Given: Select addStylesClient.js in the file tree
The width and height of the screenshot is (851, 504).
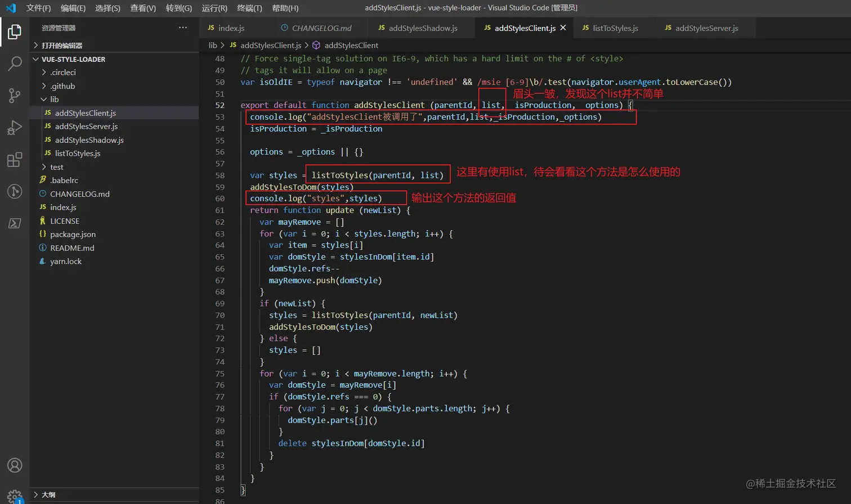Looking at the screenshot, I should coord(114,113).
